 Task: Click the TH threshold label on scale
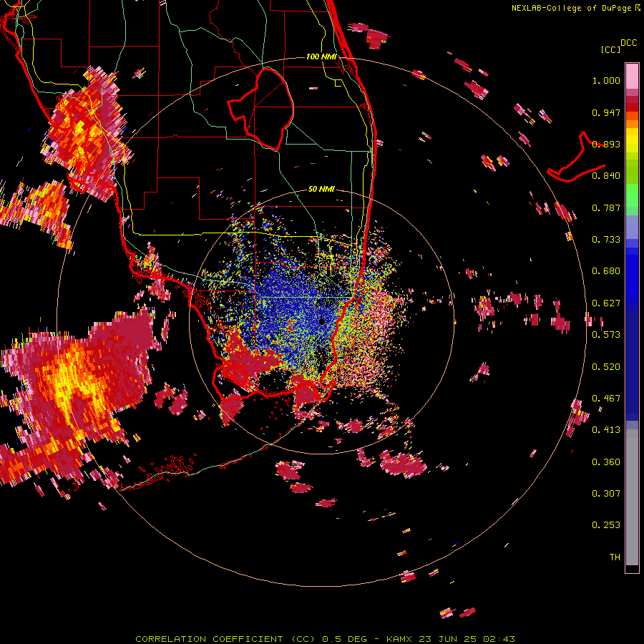point(615,557)
